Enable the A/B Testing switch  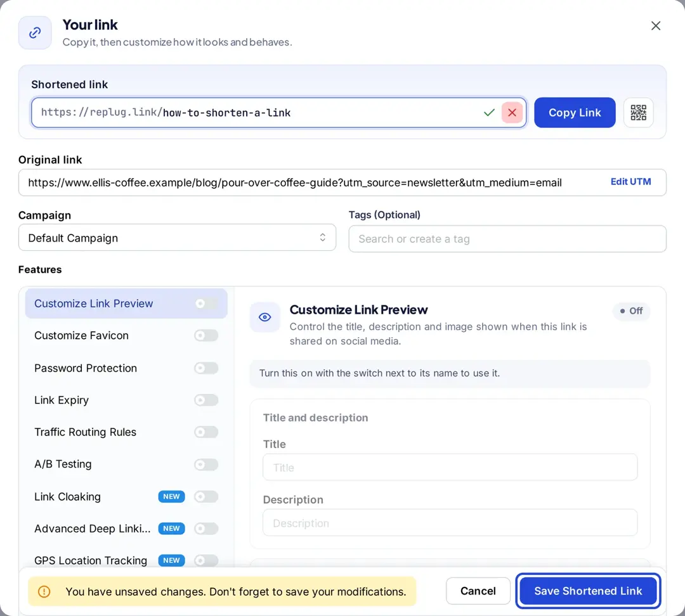click(x=206, y=465)
